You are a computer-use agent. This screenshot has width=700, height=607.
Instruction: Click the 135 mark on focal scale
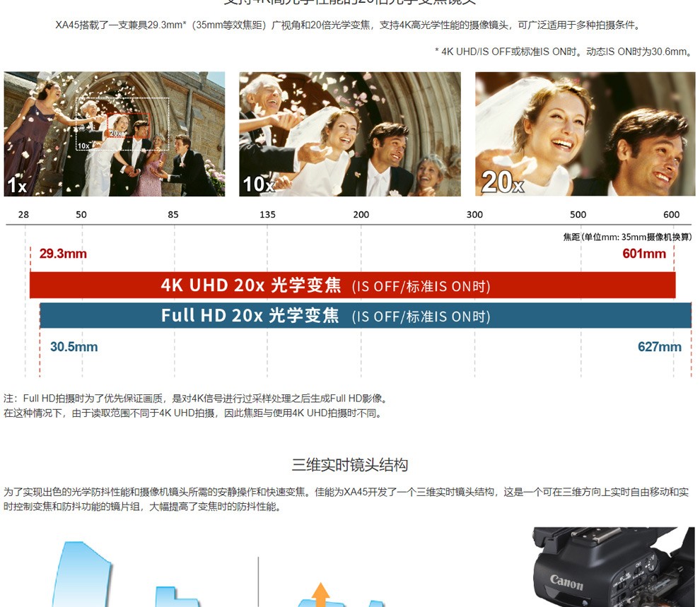point(267,215)
